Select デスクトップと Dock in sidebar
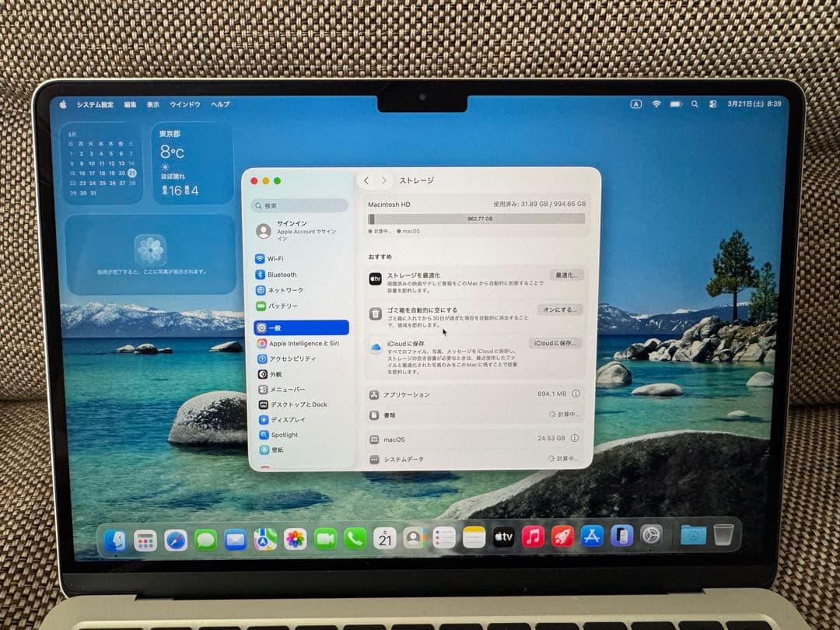Image resolution: width=840 pixels, height=630 pixels. (303, 404)
